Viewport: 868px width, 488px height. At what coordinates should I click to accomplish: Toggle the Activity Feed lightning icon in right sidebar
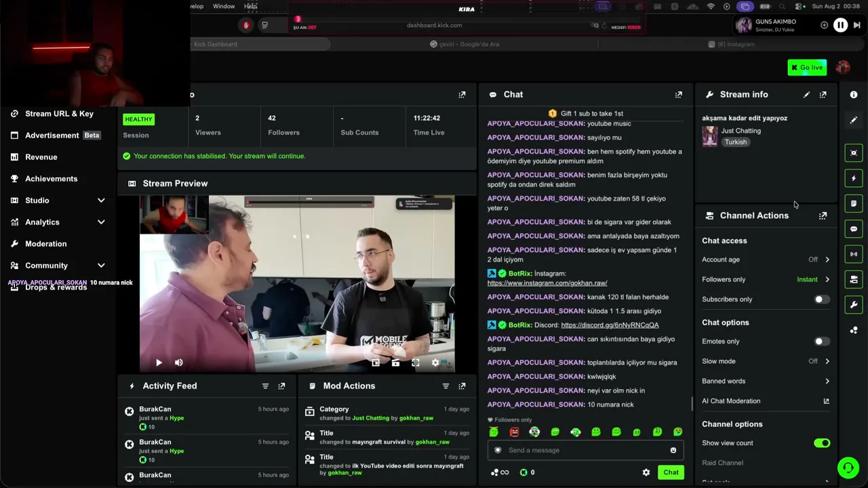click(x=854, y=178)
